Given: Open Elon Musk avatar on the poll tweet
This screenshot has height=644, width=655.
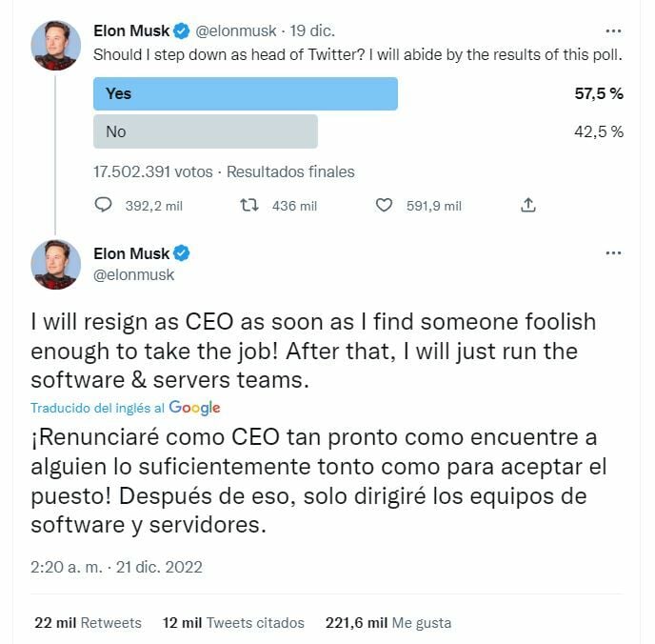Looking at the screenshot, I should point(56,44).
